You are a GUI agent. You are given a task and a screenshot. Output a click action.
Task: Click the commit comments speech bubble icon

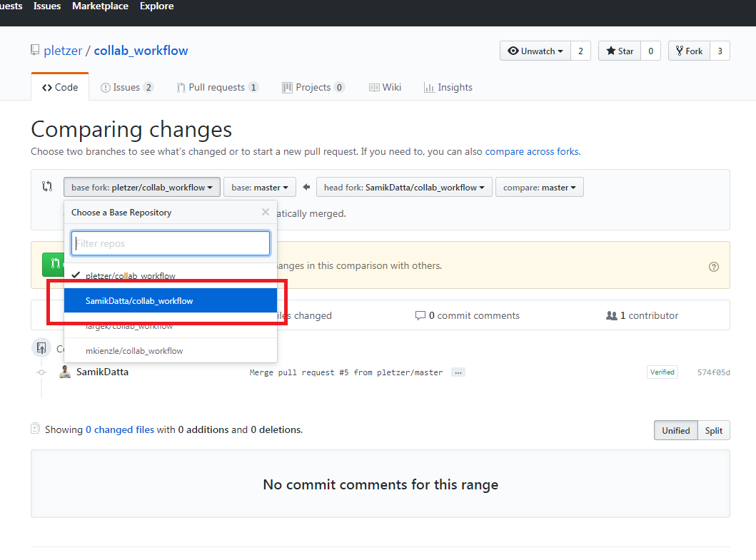(x=420, y=315)
